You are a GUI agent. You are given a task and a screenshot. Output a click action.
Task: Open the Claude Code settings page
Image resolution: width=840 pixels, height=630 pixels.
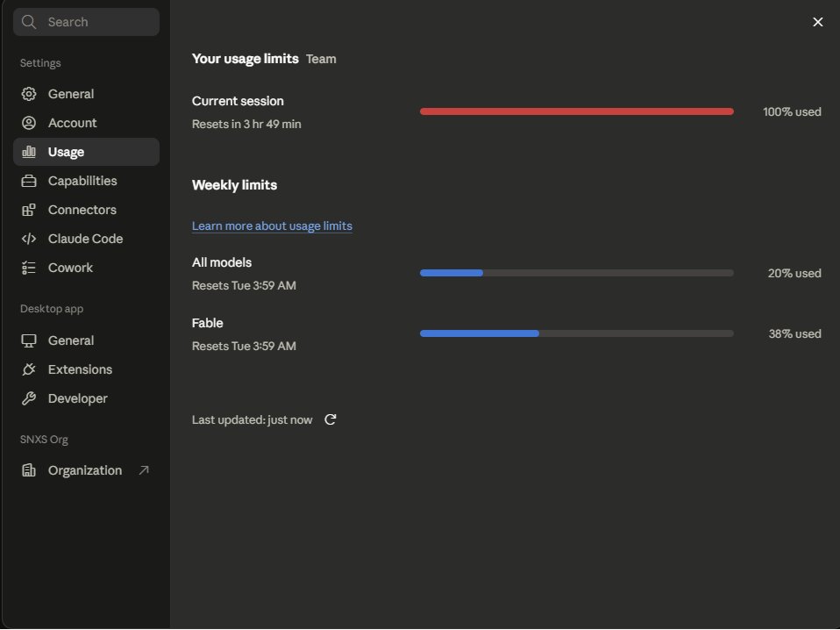[x=86, y=239]
